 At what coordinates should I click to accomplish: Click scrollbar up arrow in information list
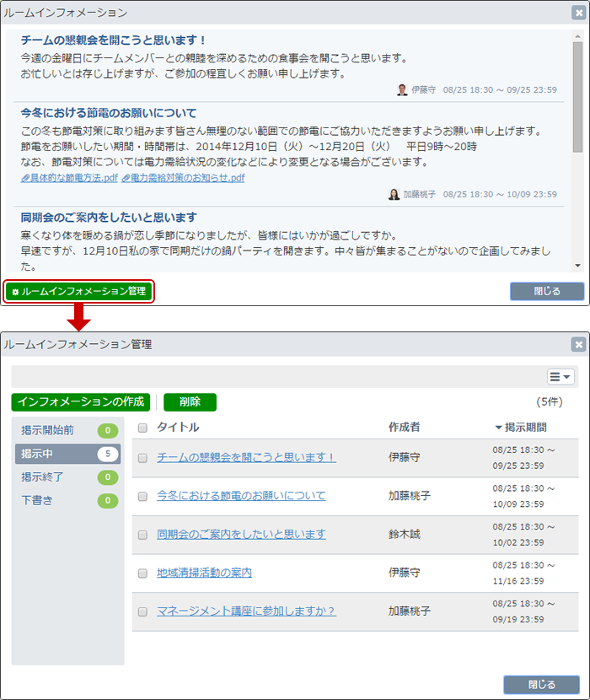pos(577,36)
